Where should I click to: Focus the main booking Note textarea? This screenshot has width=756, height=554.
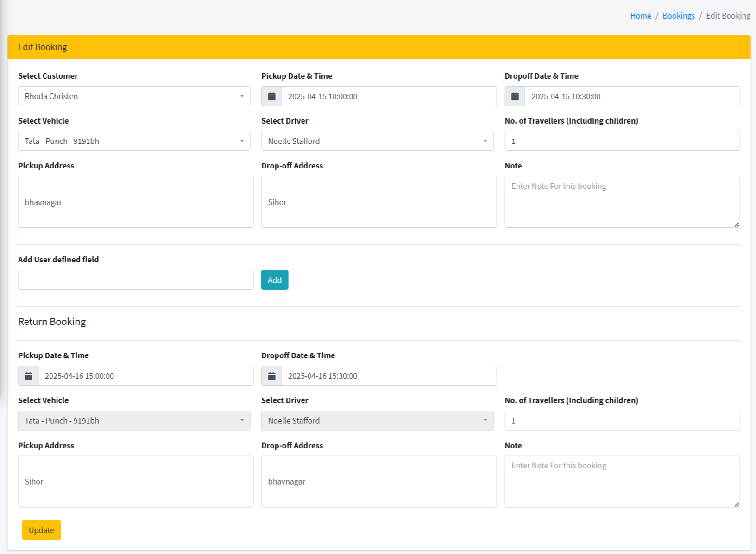click(622, 202)
